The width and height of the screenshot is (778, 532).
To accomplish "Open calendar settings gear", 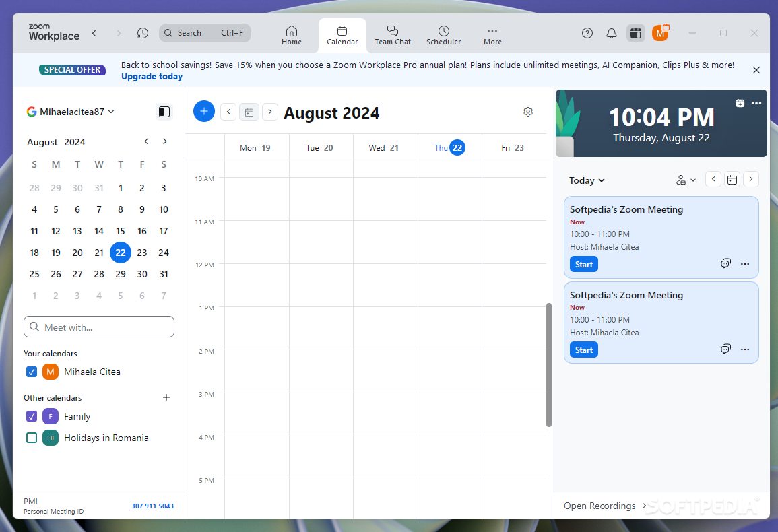I will 528,112.
